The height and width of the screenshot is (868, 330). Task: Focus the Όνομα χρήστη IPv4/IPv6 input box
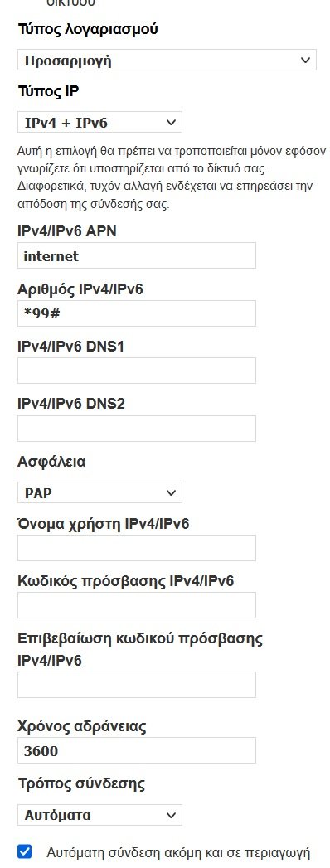[137, 548]
